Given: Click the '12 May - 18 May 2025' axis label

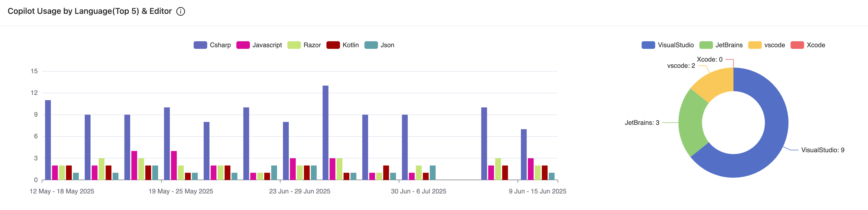Looking at the screenshot, I should [x=62, y=192].
